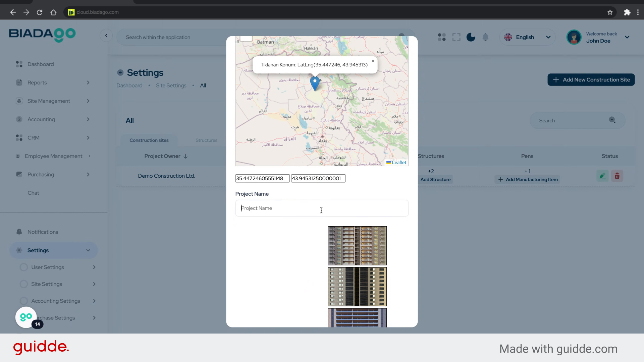The width and height of the screenshot is (644, 362).
Task: Click the notifications bell icon in header
Action: pyautogui.click(x=485, y=37)
